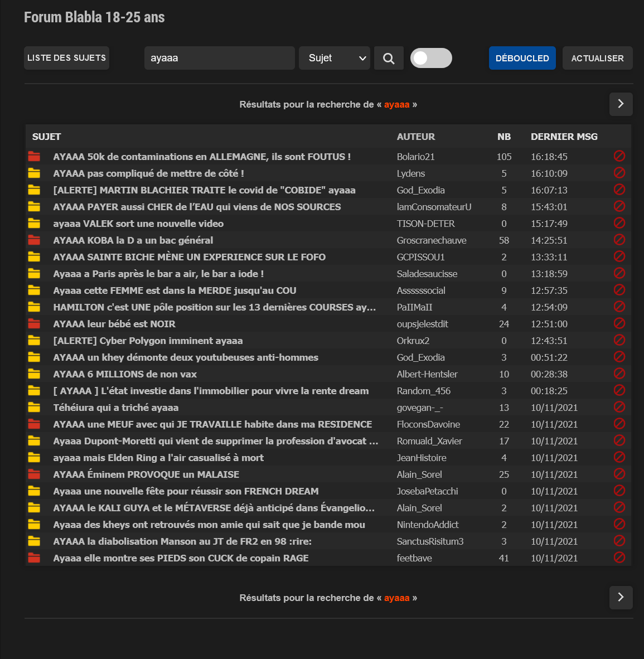Screen dimensions: 644x659
Task: Click yellow folder icon of 6 MILLIONS topic
Action: [34, 374]
